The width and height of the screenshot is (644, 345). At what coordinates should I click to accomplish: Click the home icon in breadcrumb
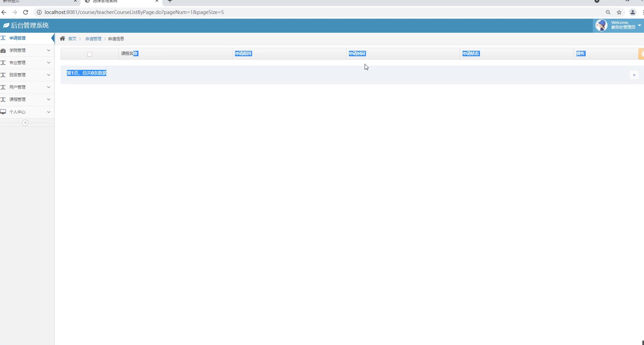pyautogui.click(x=62, y=39)
